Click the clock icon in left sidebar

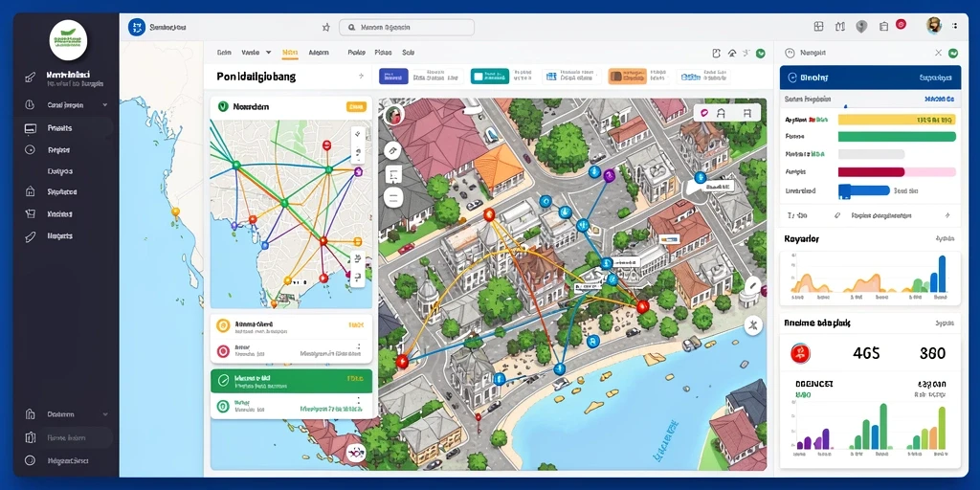30,105
